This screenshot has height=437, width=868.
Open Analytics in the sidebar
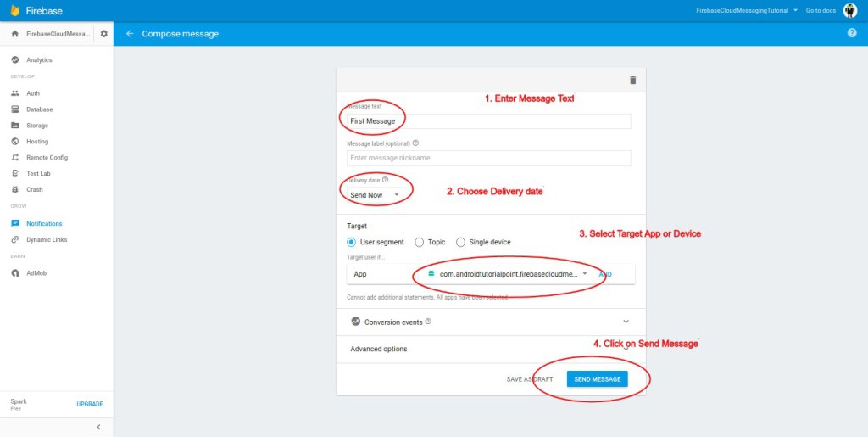pyautogui.click(x=39, y=59)
